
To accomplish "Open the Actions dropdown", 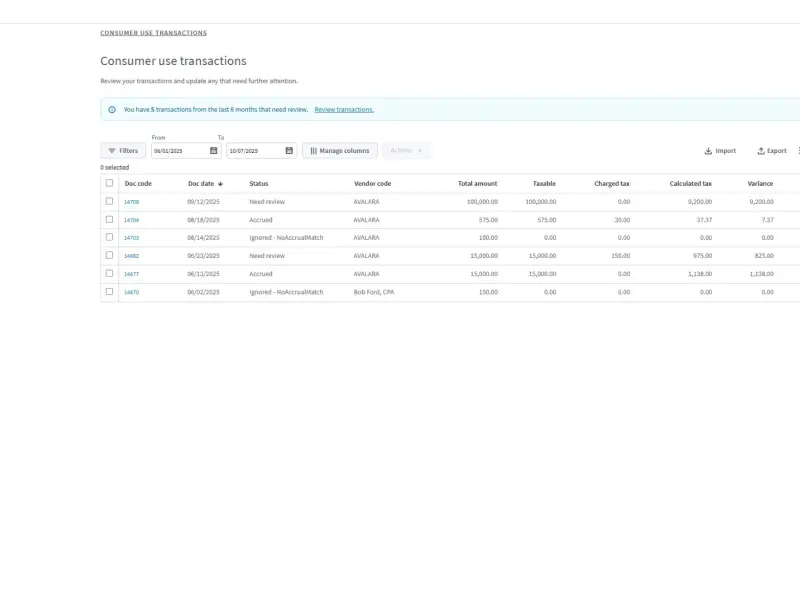I will (x=407, y=151).
